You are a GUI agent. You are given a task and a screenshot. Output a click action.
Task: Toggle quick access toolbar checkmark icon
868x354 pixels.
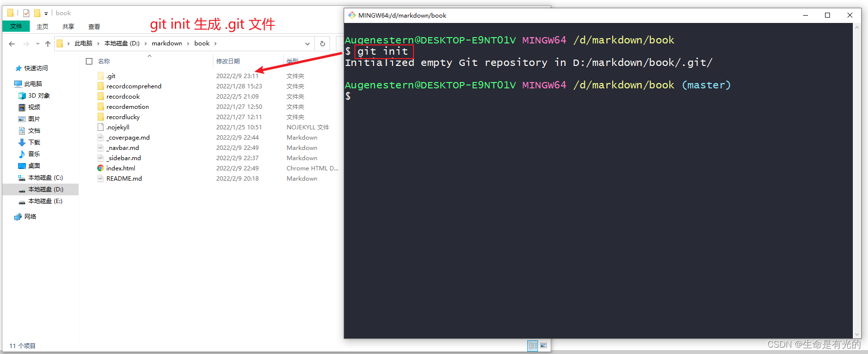[26, 13]
